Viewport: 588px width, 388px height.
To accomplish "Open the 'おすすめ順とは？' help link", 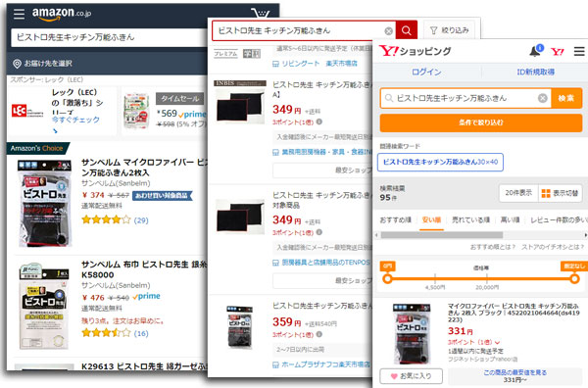I will 493,247.
